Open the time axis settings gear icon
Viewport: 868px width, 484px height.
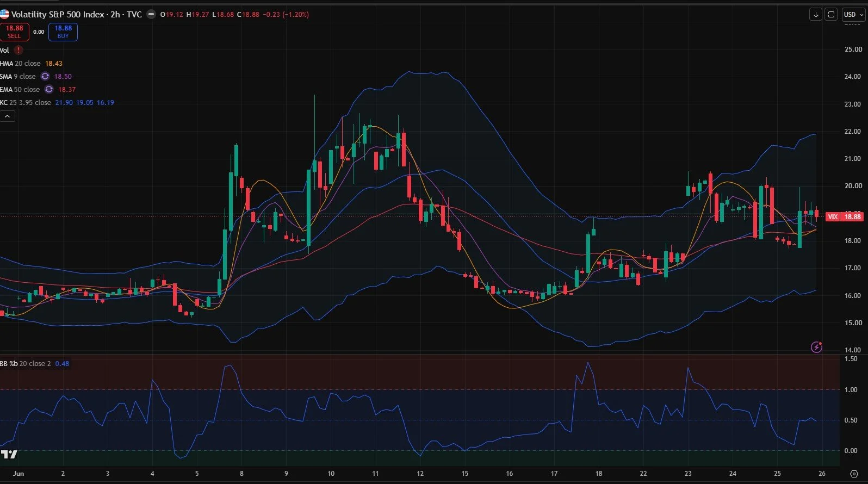[x=854, y=474]
